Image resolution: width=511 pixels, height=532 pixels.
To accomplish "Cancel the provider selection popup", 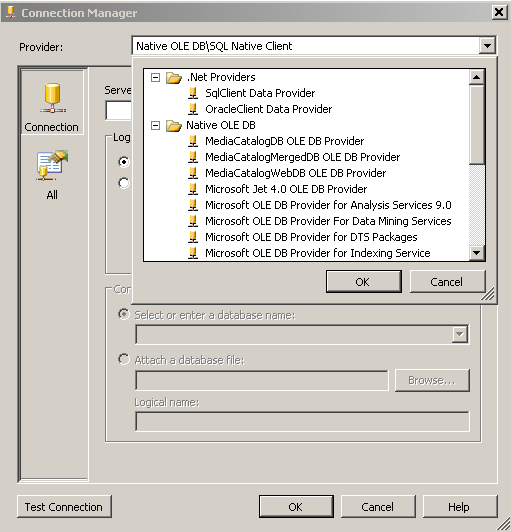I will click(x=447, y=282).
